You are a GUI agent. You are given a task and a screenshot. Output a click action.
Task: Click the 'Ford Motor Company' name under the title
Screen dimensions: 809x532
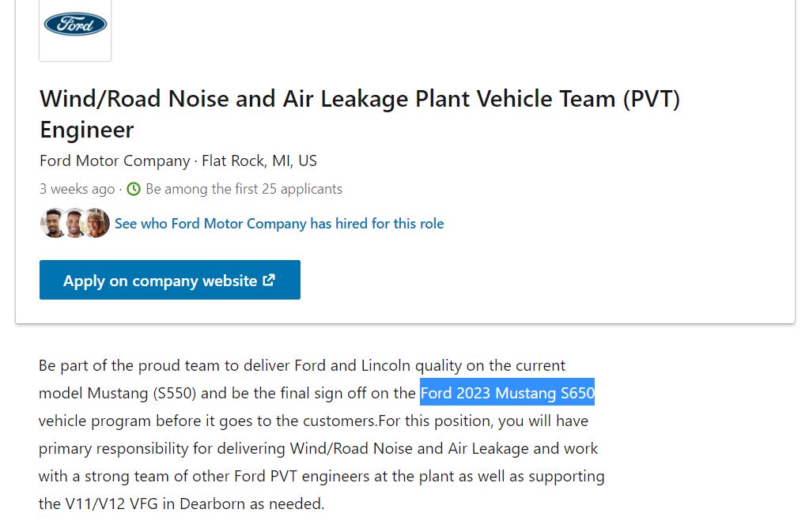click(115, 160)
